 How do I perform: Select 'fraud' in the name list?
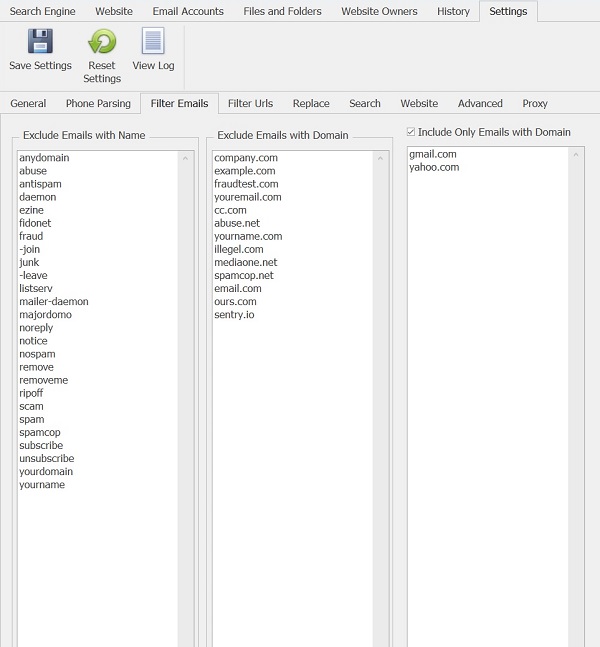tap(31, 236)
